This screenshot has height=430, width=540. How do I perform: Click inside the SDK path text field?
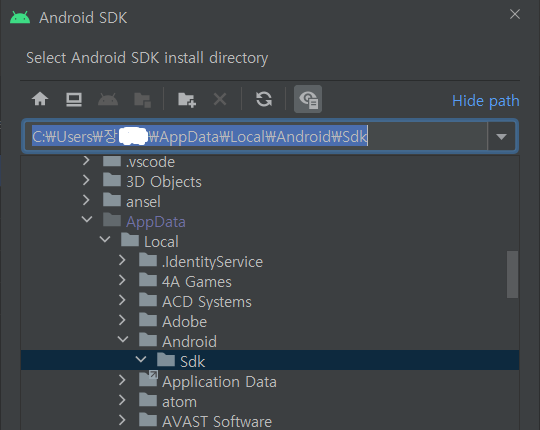coord(255,136)
